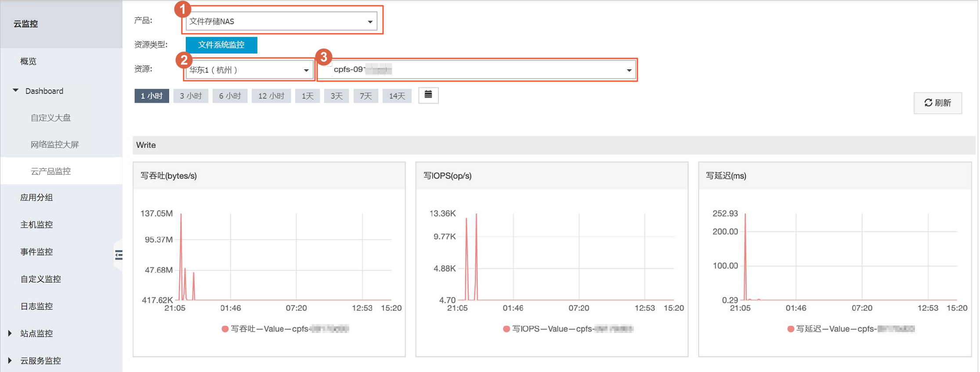The height and width of the screenshot is (372, 980).
Task: Collapse the sidebar with the menu fold icon
Action: pos(119,255)
